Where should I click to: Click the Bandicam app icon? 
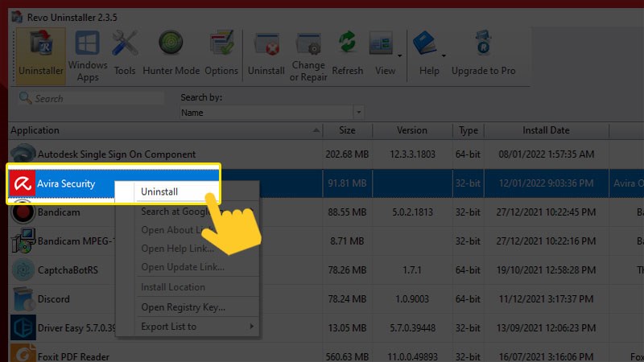pyautogui.click(x=23, y=212)
